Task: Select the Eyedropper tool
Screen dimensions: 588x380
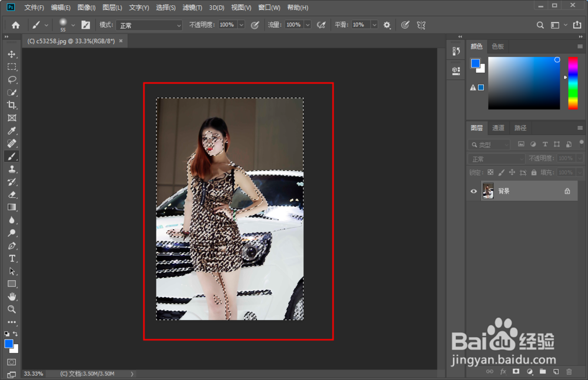Action: 12,130
